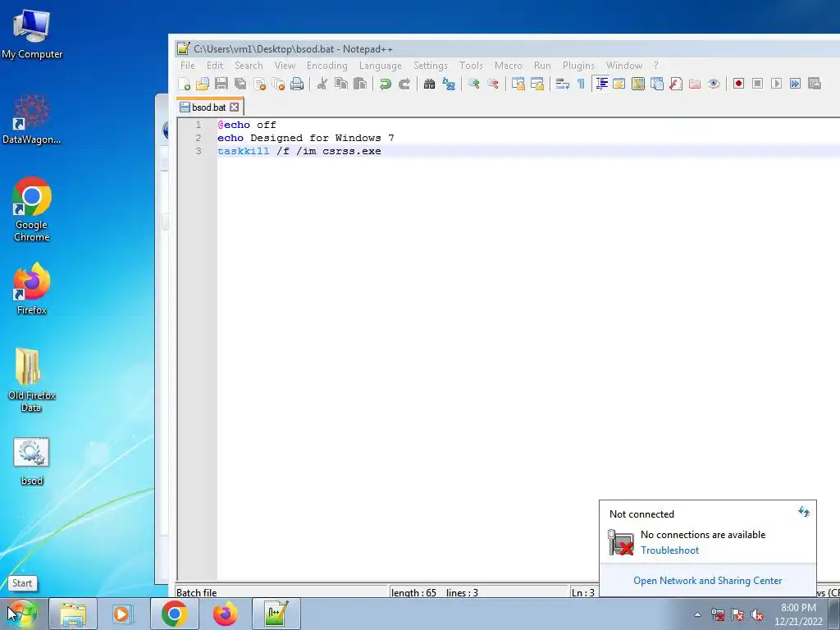Screen dimensions: 840x630
Task: Open the question mark help menu
Action: pyautogui.click(x=655, y=66)
